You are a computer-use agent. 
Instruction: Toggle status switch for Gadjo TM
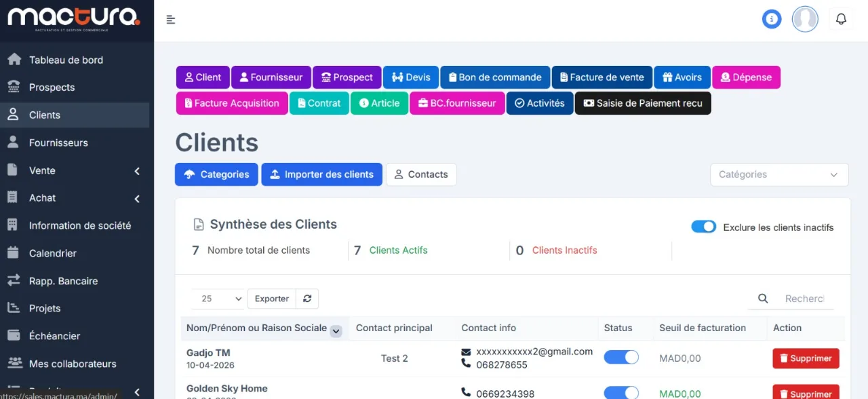[x=621, y=358]
